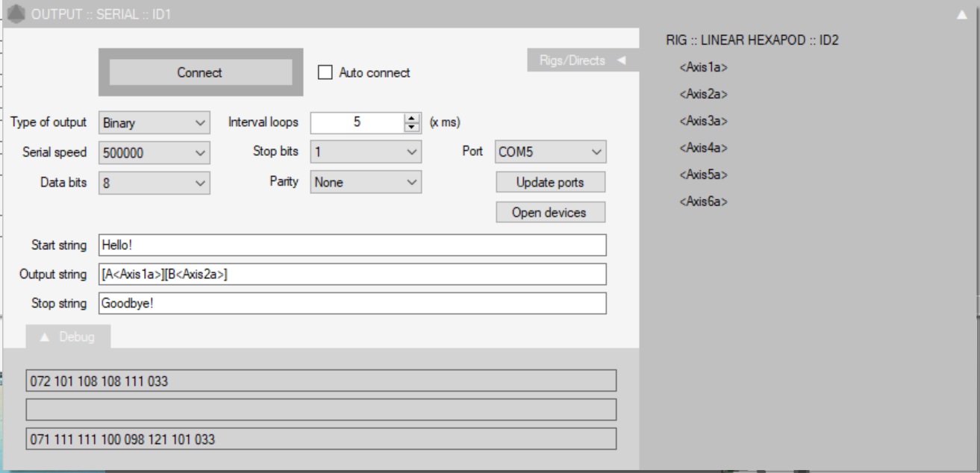980x473 pixels.
Task: Select <Axis6a> in the rig list
Action: [703, 201]
